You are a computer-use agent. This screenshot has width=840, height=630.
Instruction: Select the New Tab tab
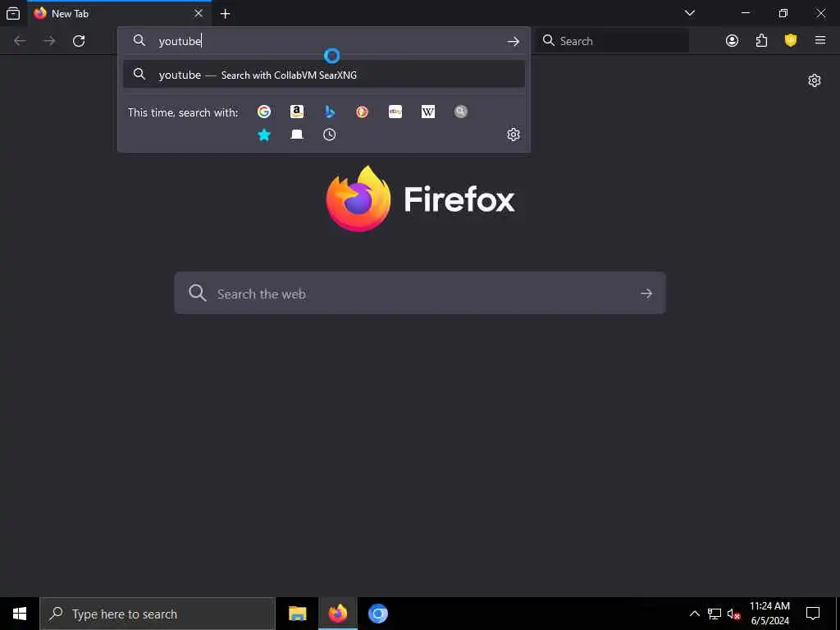(120, 13)
